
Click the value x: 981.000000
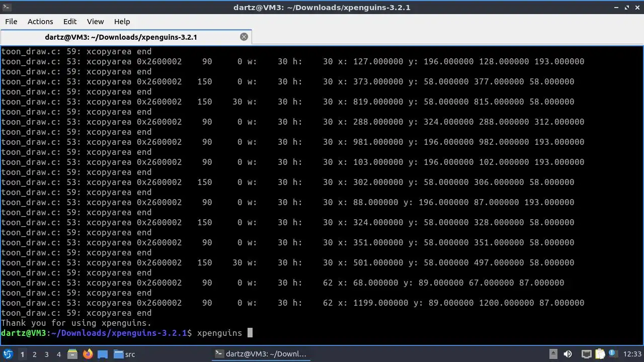pos(370,142)
